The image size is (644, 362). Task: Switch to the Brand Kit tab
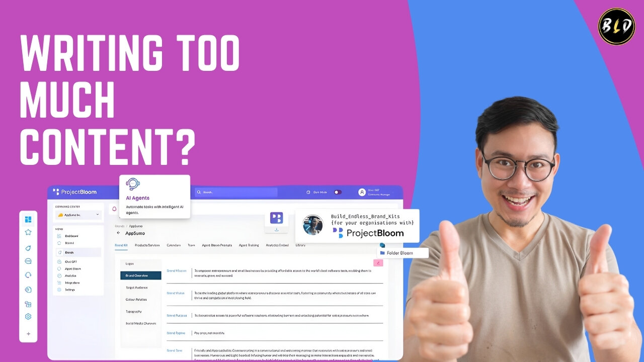(121, 245)
